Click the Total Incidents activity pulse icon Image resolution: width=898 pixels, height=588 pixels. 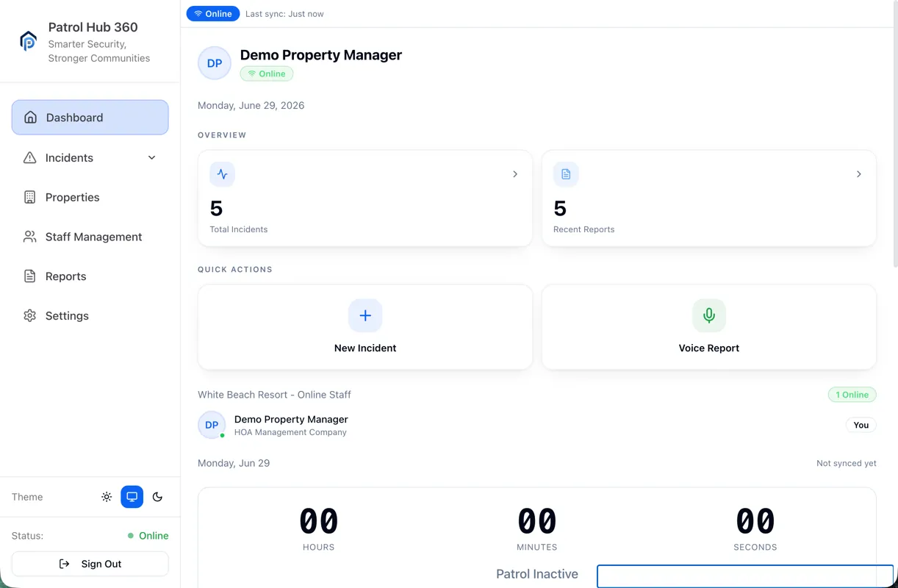[223, 175]
